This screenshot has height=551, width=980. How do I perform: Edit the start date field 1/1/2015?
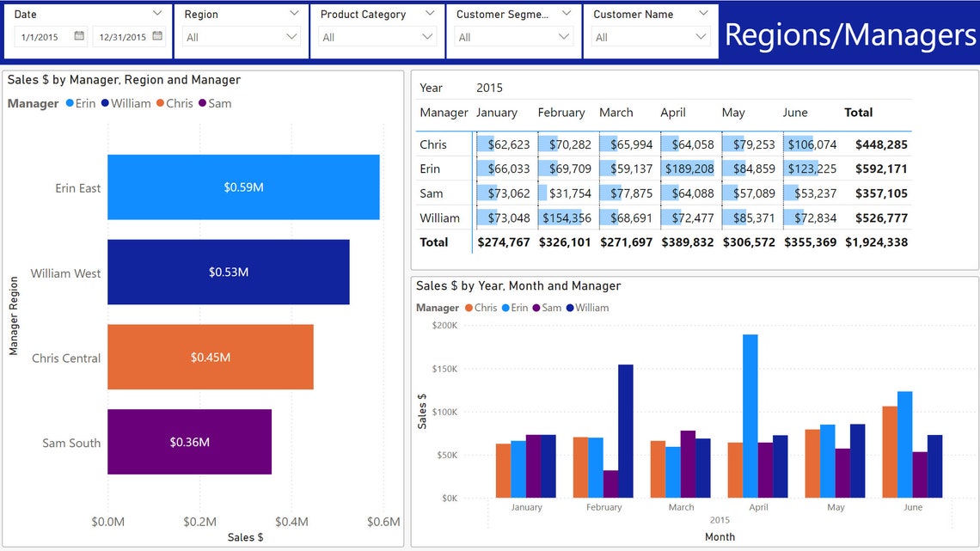pyautogui.click(x=39, y=37)
